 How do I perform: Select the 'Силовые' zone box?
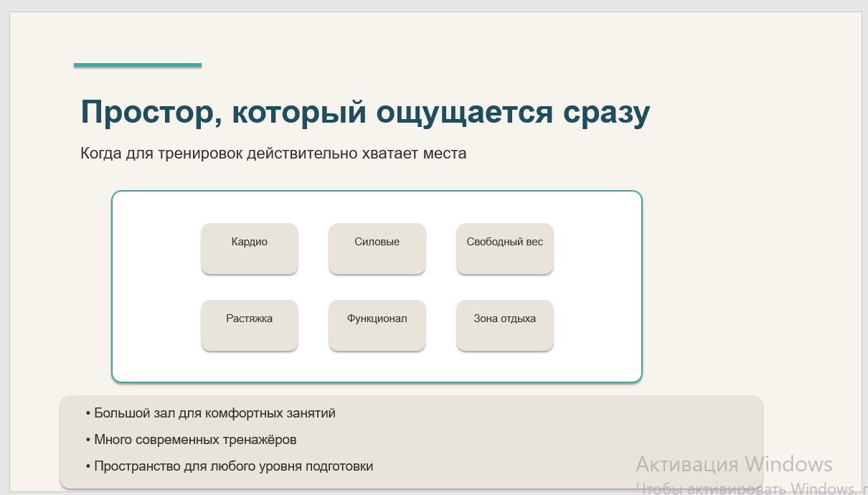pos(377,248)
